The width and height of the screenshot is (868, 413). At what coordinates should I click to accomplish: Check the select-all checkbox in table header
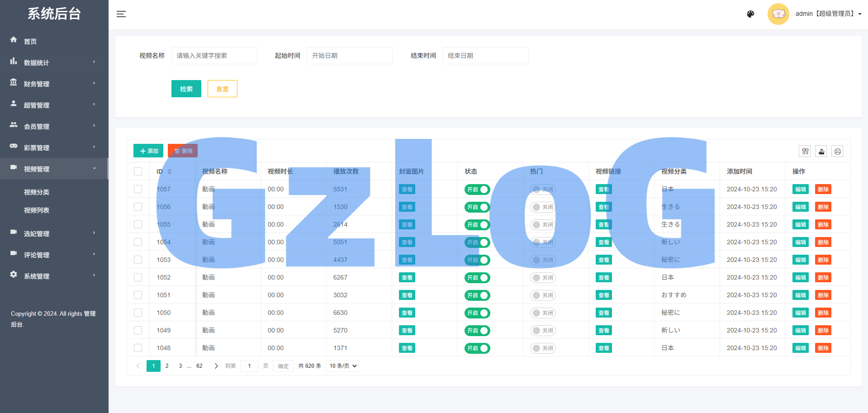coord(138,171)
